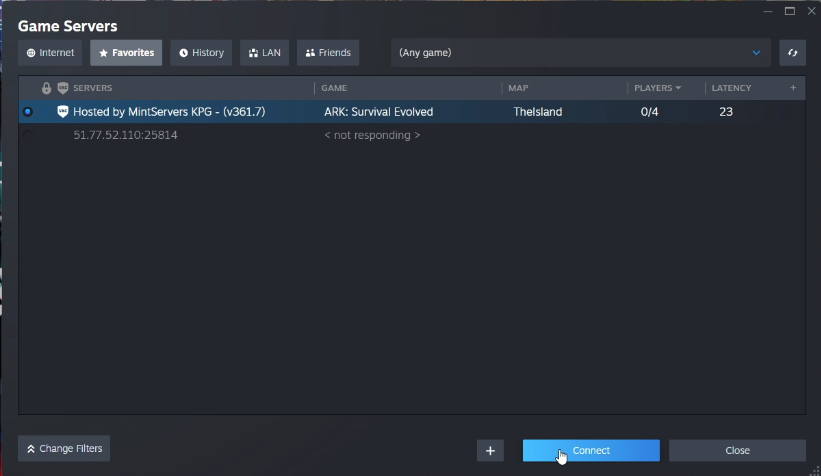Select the MintServers KPG server radio

coord(28,112)
